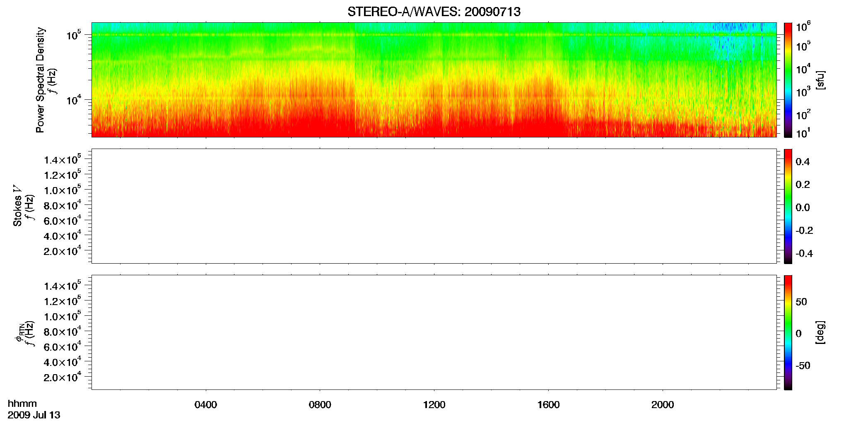Click the 10^1 label on spectral colorbar

pyautogui.click(x=803, y=133)
